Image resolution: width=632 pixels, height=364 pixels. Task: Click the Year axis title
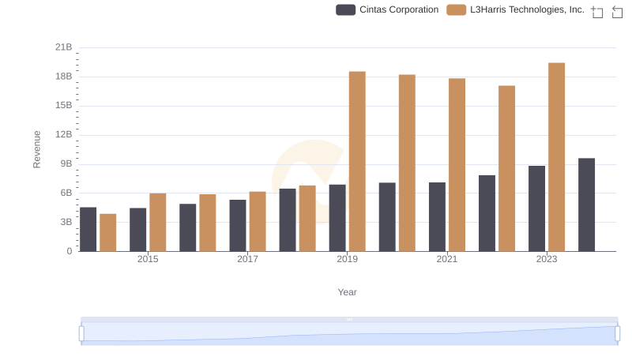[347, 292]
